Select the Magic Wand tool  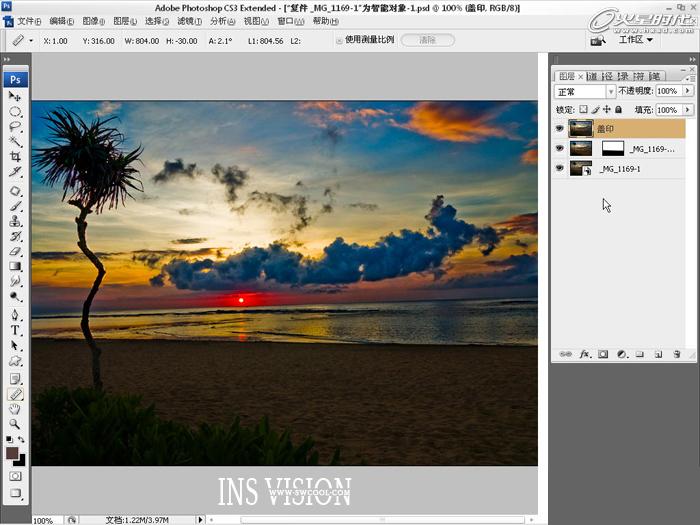[x=15, y=142]
